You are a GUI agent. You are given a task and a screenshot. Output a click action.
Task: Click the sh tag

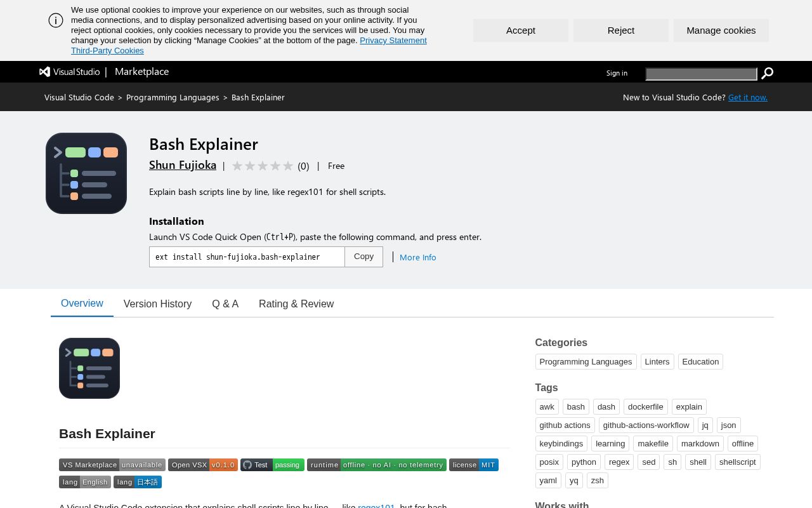[672, 462]
